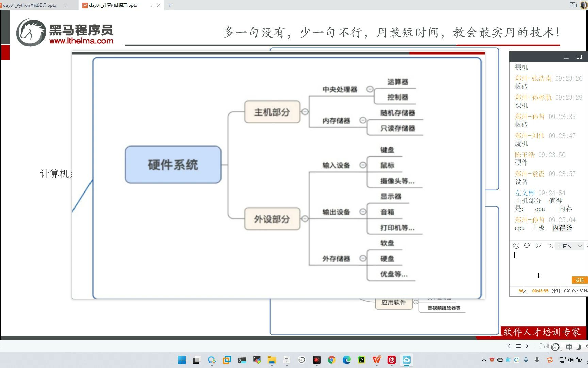Open WPS Office from the taskbar
Viewport: 588px width, 368px height.
tap(376, 360)
